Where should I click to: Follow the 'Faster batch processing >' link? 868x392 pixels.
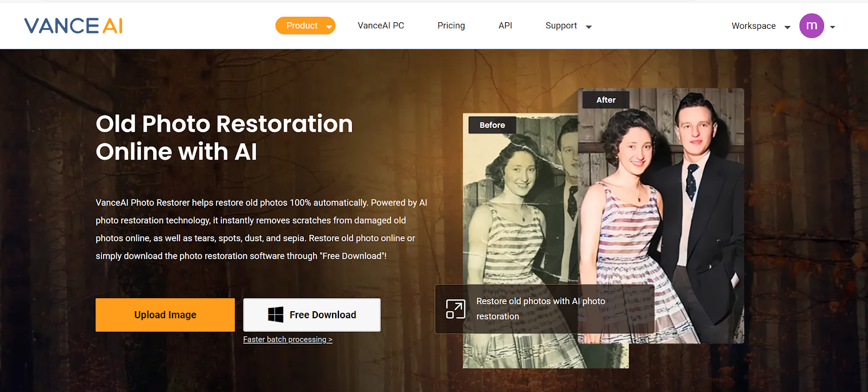coord(288,339)
